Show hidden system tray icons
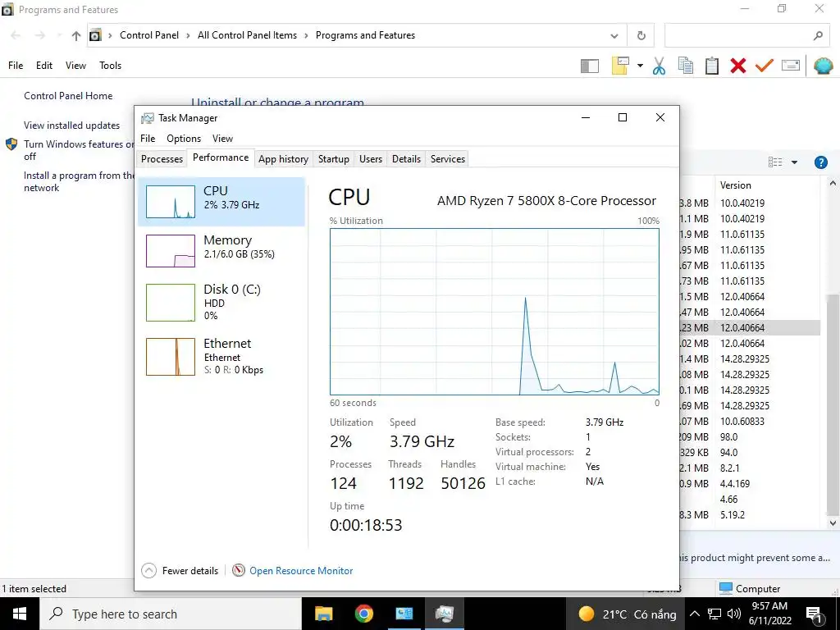 pos(694,614)
